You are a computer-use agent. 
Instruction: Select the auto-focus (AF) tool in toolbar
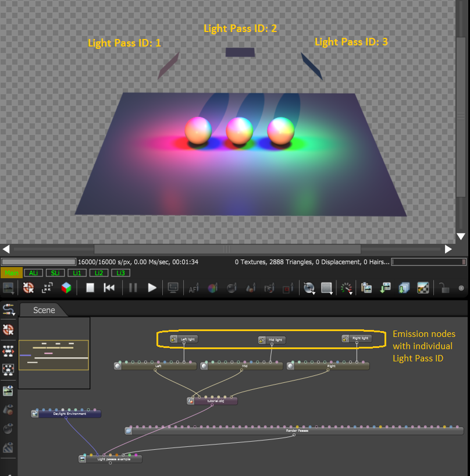pos(193,288)
